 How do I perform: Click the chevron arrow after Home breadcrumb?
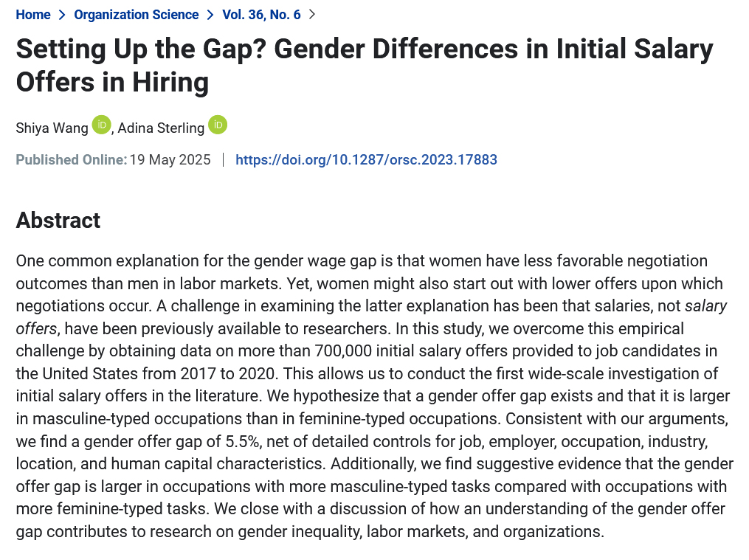[63, 15]
